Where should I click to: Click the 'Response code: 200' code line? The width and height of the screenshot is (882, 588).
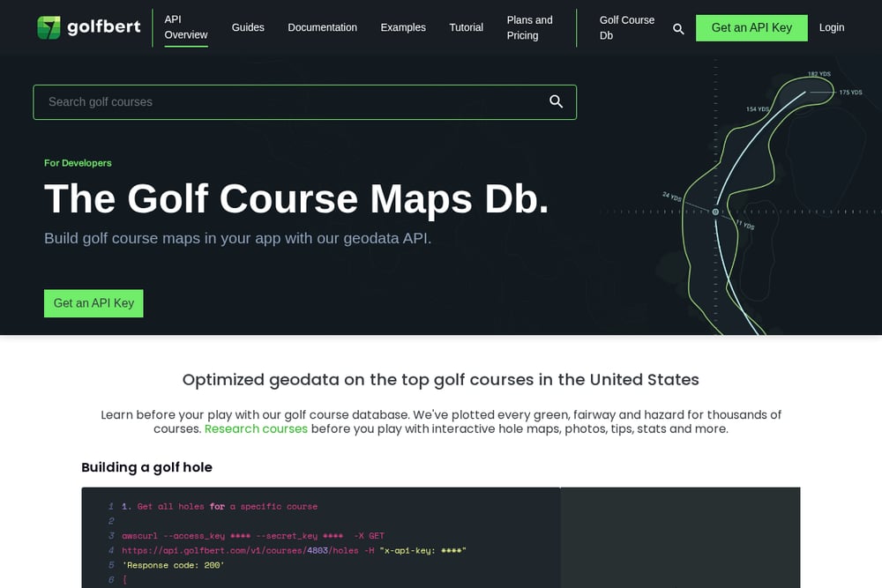173,565
